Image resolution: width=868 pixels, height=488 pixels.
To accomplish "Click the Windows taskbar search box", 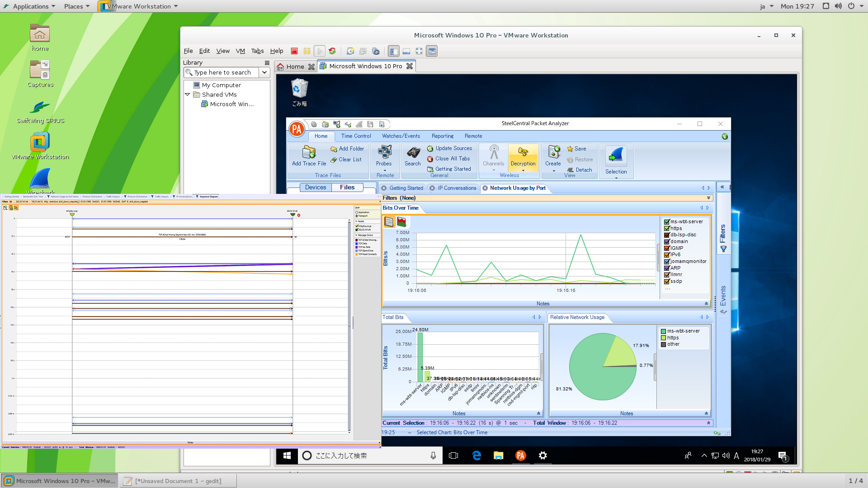I will click(x=370, y=455).
